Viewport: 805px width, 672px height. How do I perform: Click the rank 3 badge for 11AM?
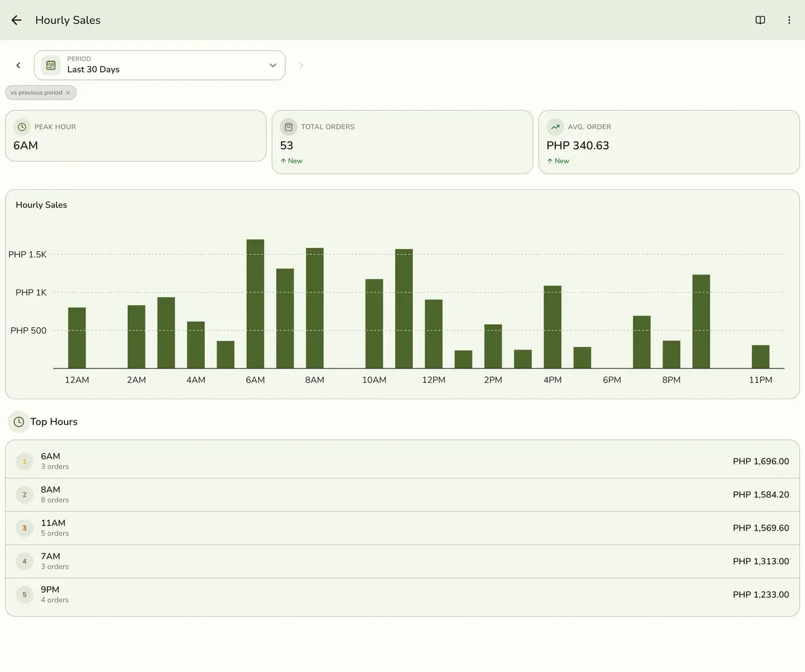(24, 528)
